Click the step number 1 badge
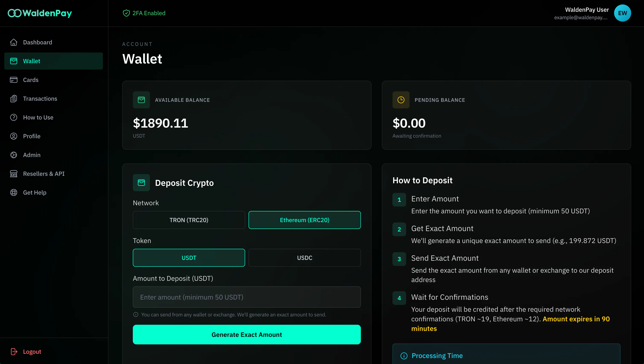 pyautogui.click(x=399, y=199)
